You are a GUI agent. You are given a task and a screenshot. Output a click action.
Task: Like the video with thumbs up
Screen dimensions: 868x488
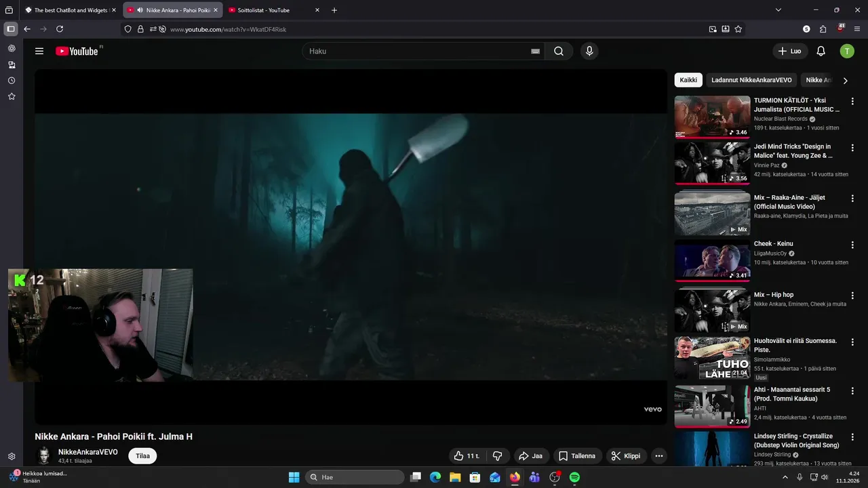(x=467, y=456)
